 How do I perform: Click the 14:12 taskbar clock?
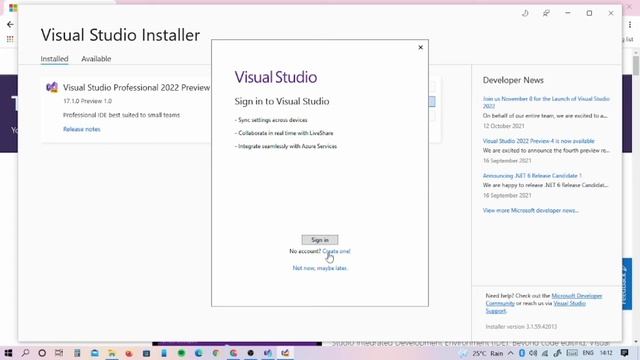click(x=606, y=353)
